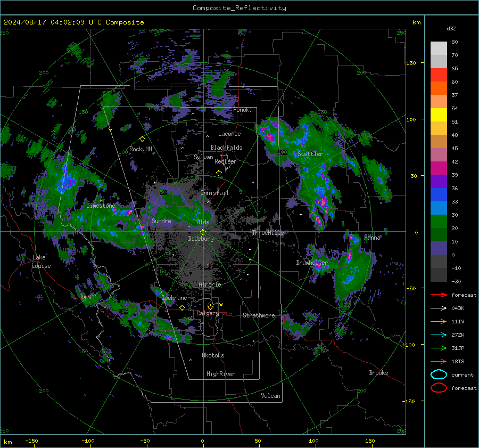
Task: Click the yellow V marker northeast of Calgary
Action: [x=221, y=305]
